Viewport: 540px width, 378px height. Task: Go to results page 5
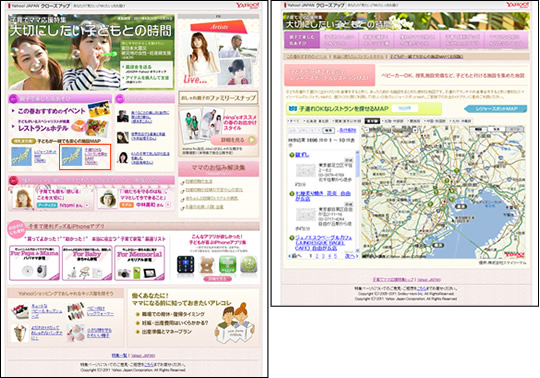(335, 256)
